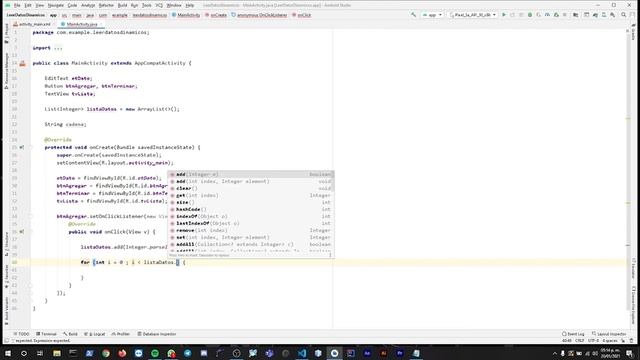Open the Edit menu
The width and height of the screenshot is (640, 360).
click(28, 5)
